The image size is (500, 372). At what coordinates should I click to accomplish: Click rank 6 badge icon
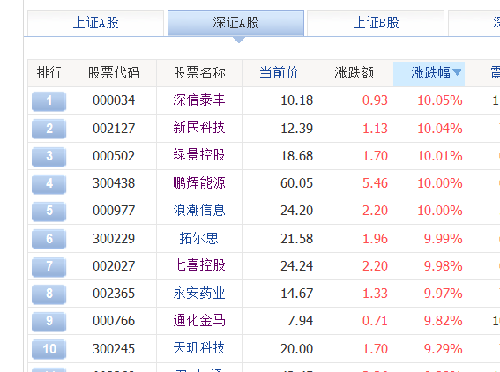pos(49,239)
